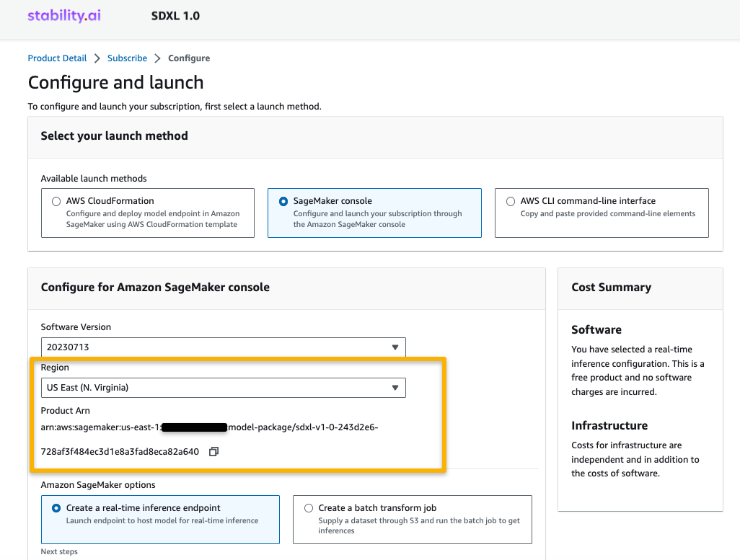The image size is (740, 560).
Task: Choose Create a batch transform job
Action: (x=413, y=520)
